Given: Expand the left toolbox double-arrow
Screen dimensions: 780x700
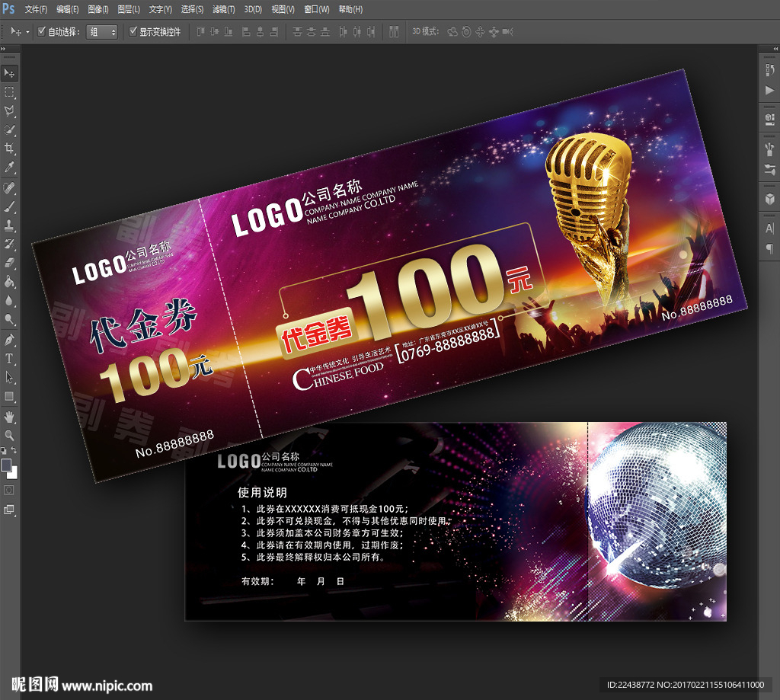Looking at the screenshot, I should (3, 48).
